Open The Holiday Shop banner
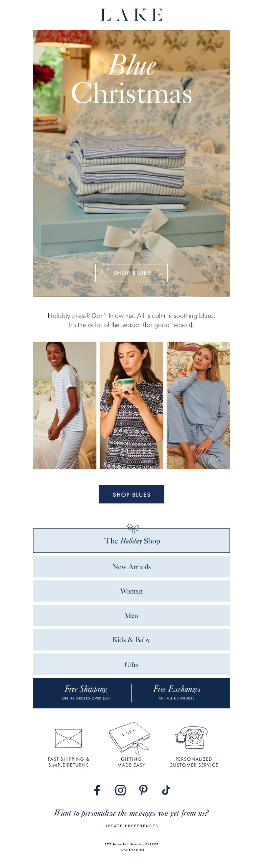Screen dimensions: 263x868 (x=131, y=540)
